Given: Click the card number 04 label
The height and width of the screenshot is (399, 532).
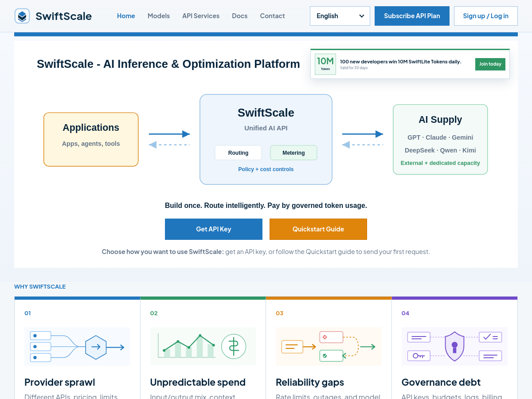Looking at the screenshot, I should point(405,313).
